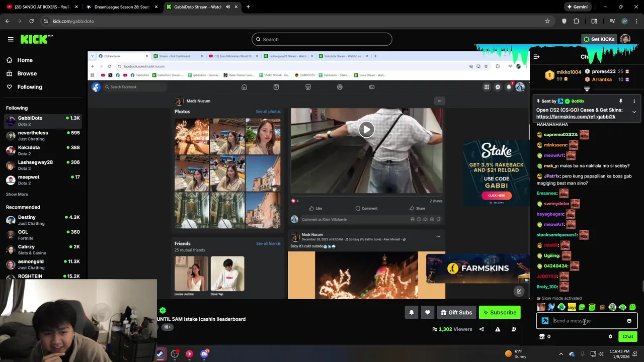Viewport: 644px width, 362px height.
Task: Follow the channel with the heart button
Action: [x=428, y=313]
